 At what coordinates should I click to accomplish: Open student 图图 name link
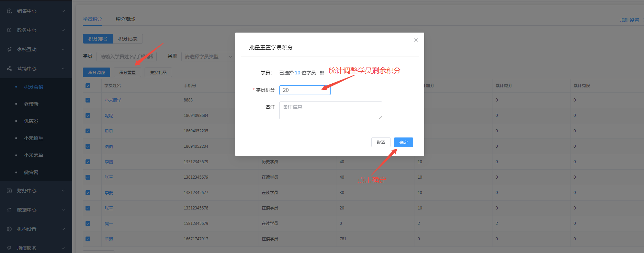[x=109, y=146]
